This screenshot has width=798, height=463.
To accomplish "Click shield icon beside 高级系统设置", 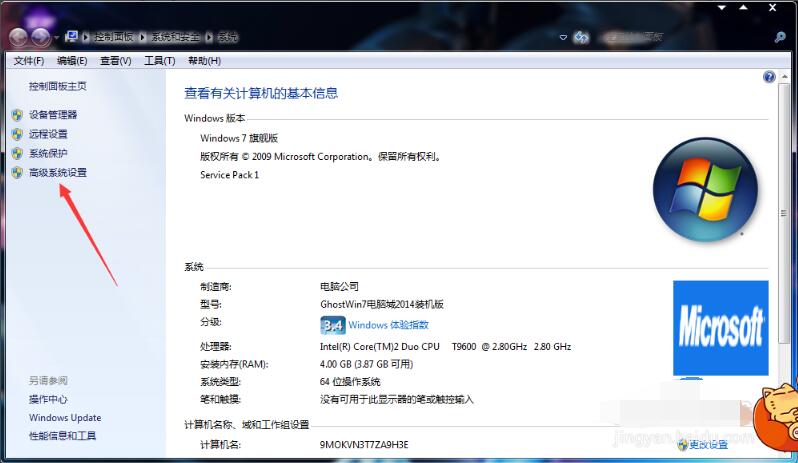I will 17,173.
